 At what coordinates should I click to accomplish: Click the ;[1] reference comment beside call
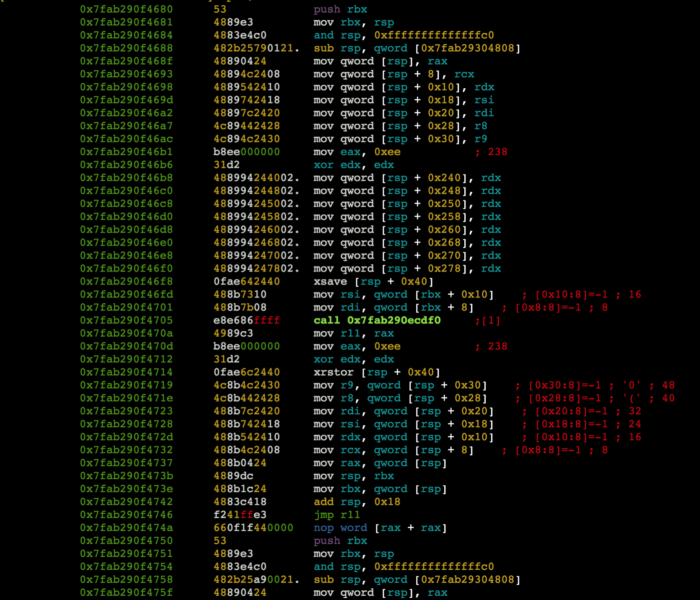[488, 321]
